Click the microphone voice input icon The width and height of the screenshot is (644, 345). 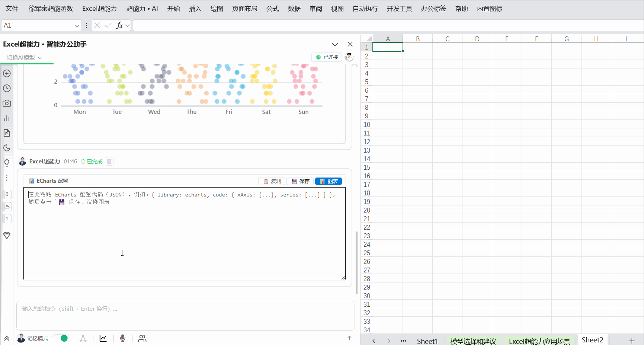[x=123, y=338]
